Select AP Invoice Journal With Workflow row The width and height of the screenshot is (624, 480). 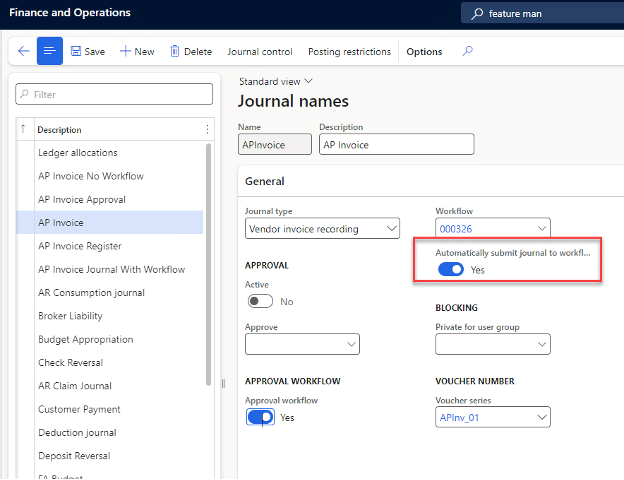click(109, 269)
